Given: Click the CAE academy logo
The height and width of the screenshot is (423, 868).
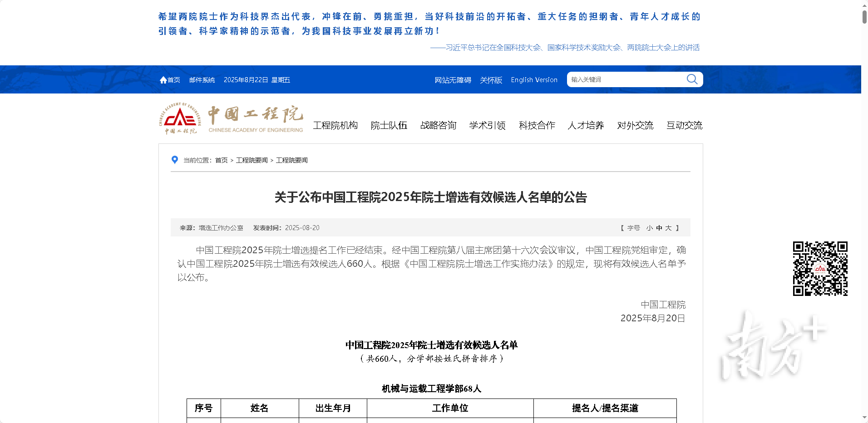Looking at the screenshot, I should tap(231, 119).
